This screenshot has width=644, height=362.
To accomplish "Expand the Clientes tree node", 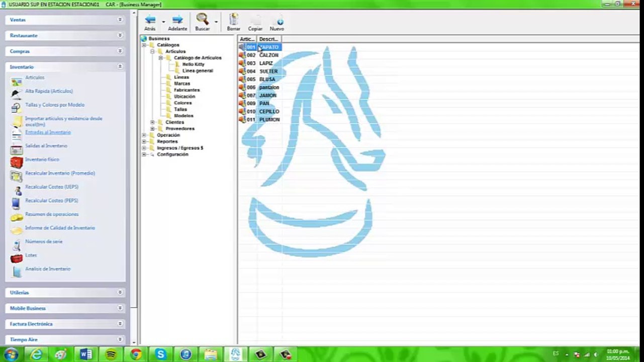I will click(152, 122).
